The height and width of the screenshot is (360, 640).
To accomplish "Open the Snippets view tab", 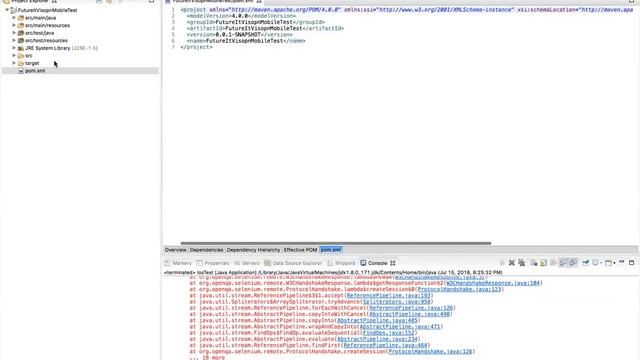I will 342,263.
